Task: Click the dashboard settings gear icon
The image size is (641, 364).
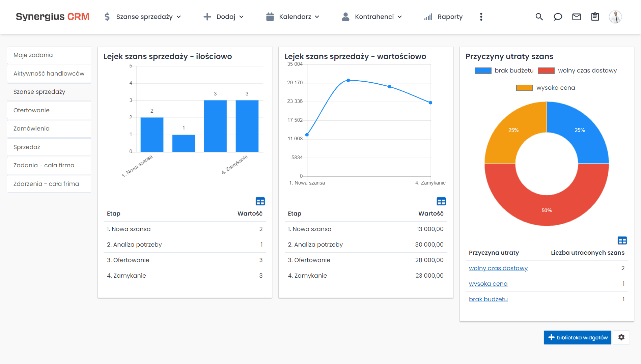Action: (x=621, y=337)
